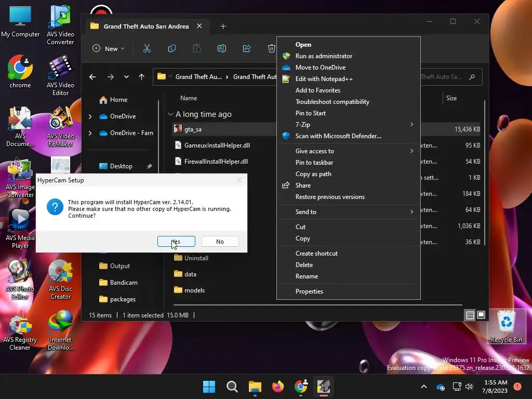Image resolution: width=532 pixels, height=399 pixels.
Task: Switch to details view layout
Action: 470,315
